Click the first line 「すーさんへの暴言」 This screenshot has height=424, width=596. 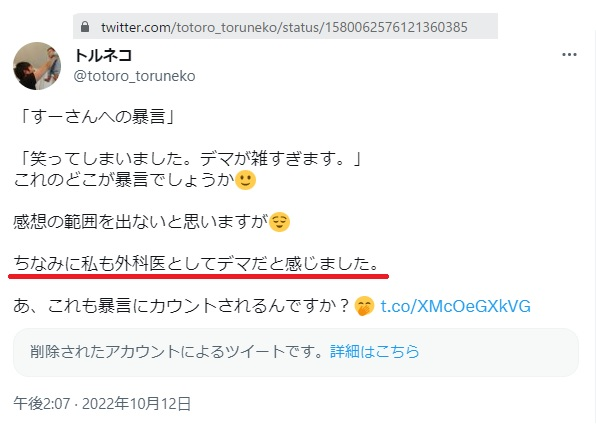tap(94, 116)
